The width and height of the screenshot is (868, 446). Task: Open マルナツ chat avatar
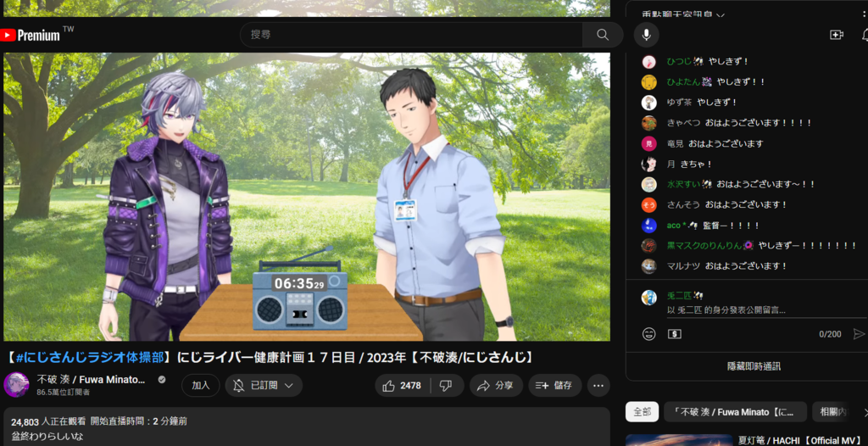[648, 266]
